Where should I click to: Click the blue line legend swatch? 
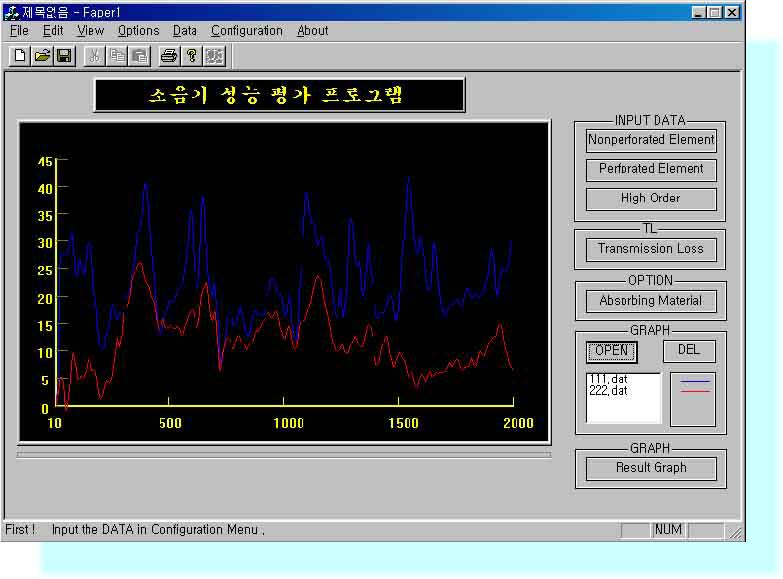[694, 381]
